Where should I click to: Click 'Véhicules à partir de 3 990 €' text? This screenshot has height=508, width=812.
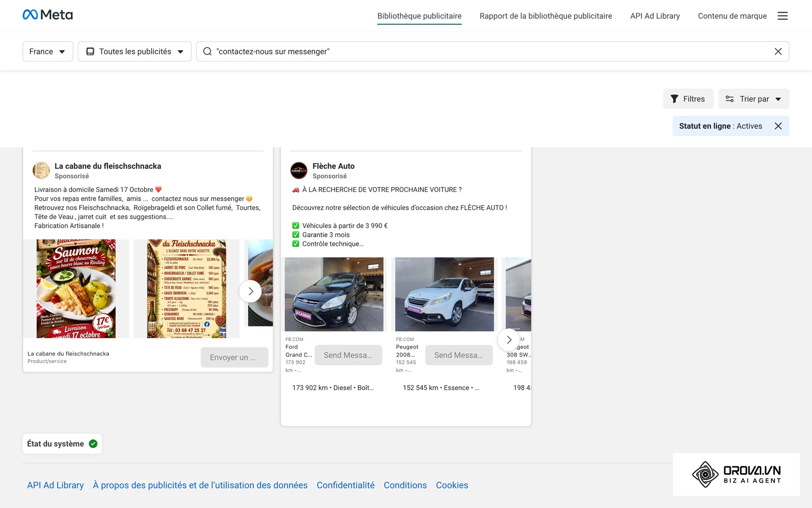tap(345, 226)
